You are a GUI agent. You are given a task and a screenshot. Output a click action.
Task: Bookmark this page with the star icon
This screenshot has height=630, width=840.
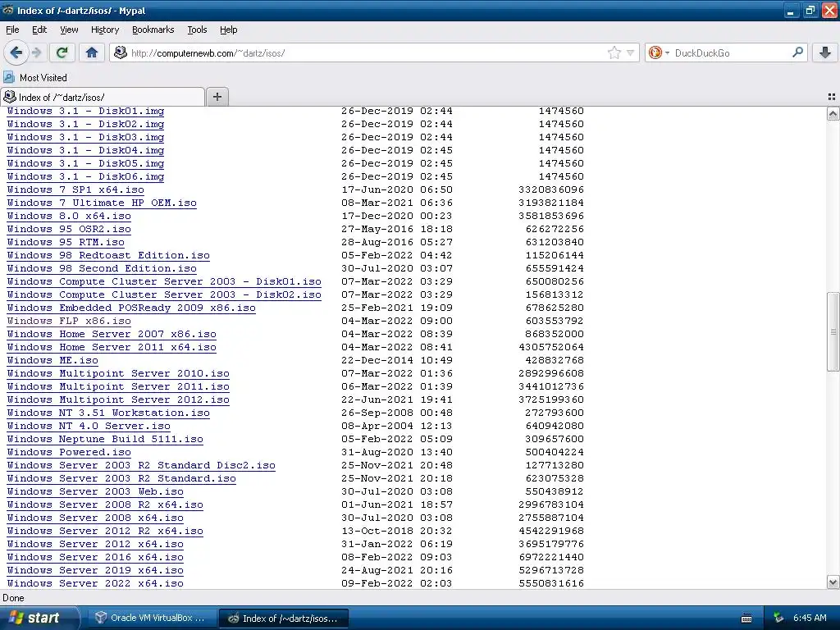(x=614, y=52)
